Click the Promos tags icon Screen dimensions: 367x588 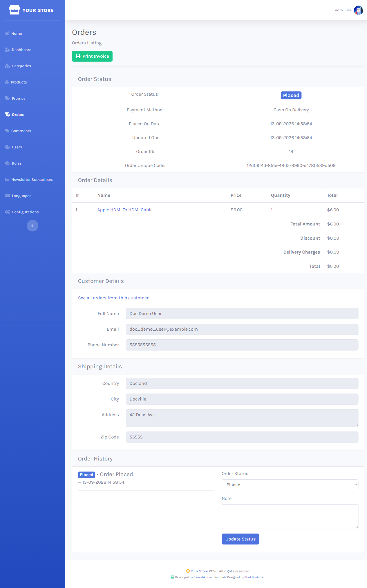(x=7, y=98)
